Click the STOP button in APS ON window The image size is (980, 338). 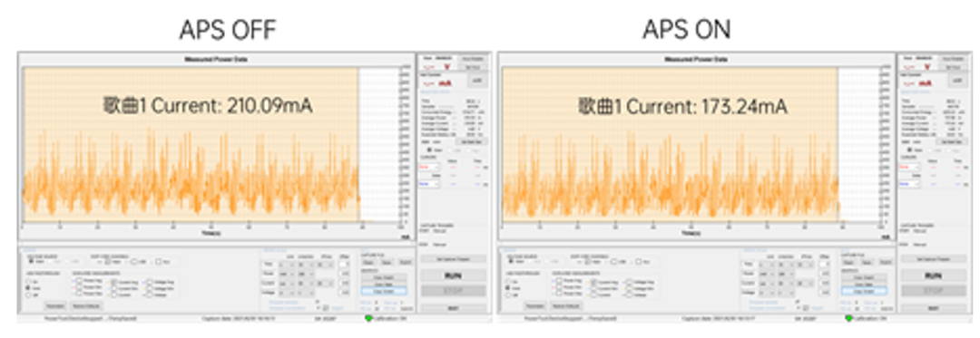(933, 291)
